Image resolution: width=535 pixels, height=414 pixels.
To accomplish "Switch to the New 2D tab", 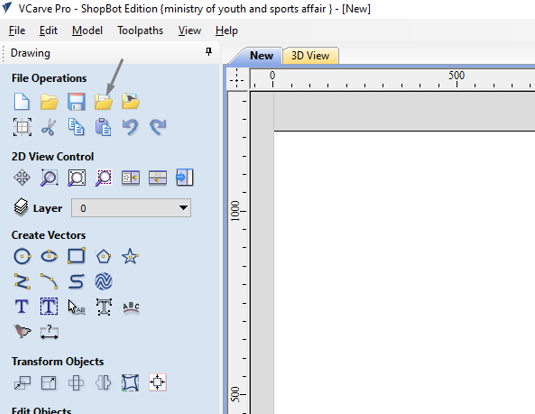I will [261, 56].
